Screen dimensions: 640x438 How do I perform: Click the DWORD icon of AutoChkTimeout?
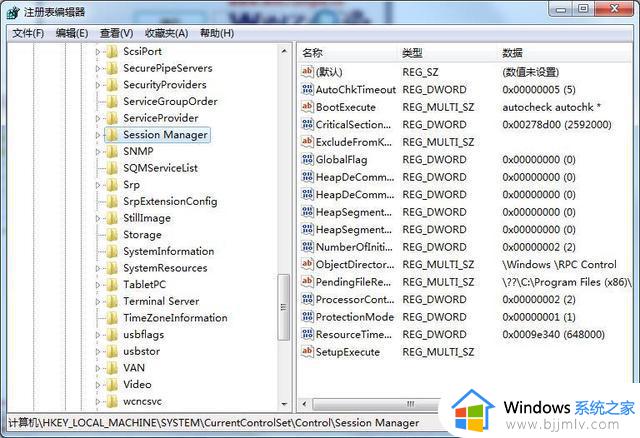click(x=307, y=89)
